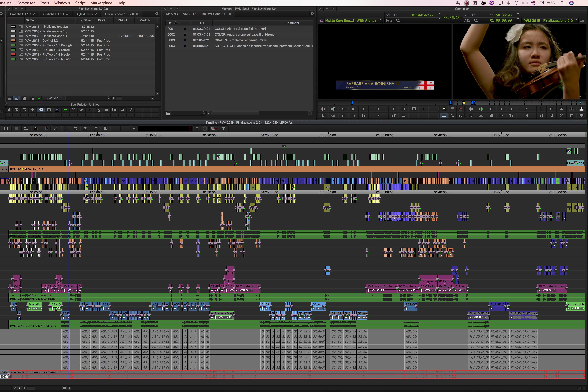
Task: Open the Title tool with the T icon
Action: click(x=224, y=128)
